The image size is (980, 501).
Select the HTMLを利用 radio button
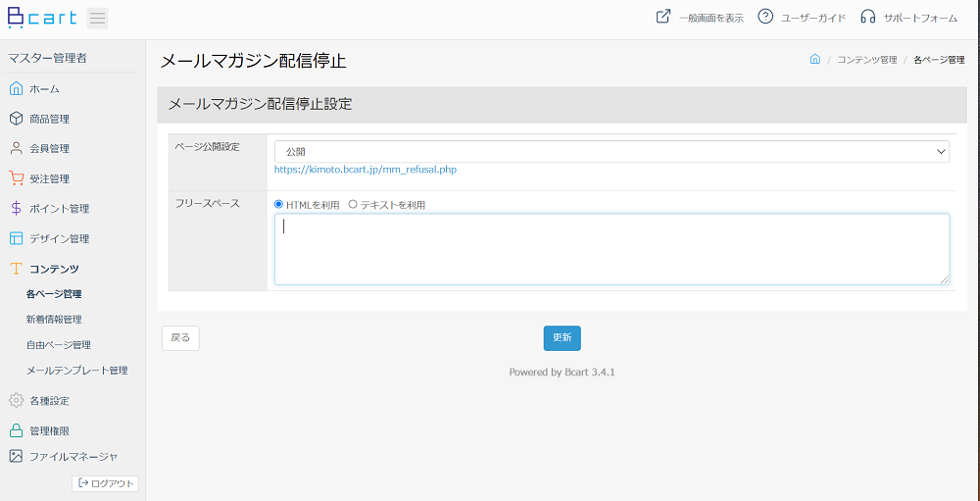[278, 205]
